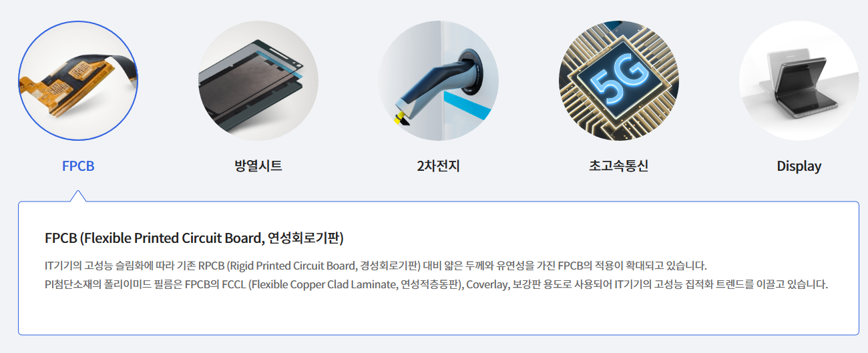Choose the 5G chip circular image

[x=619, y=81]
